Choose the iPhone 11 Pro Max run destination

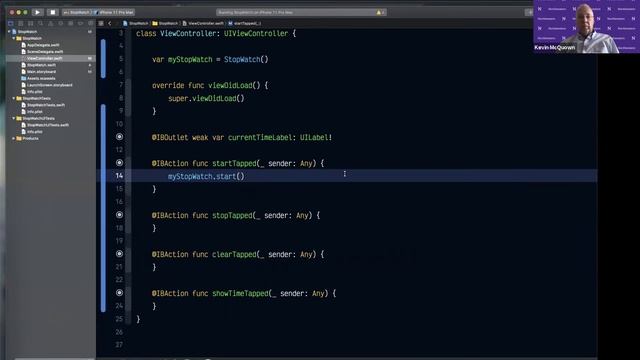[114, 13]
